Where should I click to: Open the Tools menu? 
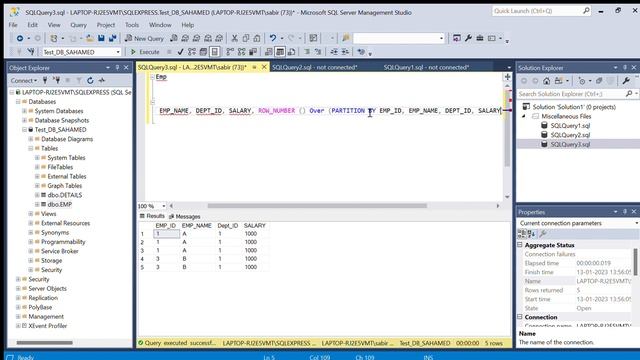tap(132, 25)
